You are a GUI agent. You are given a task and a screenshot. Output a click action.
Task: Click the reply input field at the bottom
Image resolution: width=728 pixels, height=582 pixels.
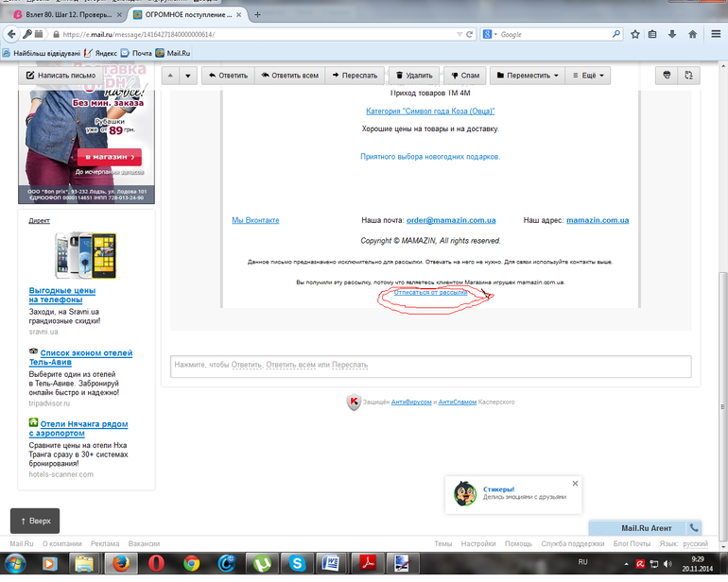[x=430, y=365]
